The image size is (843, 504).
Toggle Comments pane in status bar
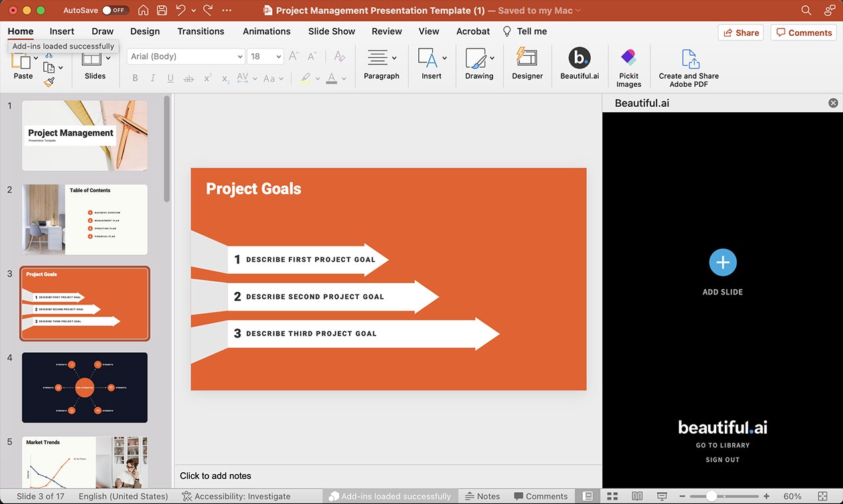[540, 496]
